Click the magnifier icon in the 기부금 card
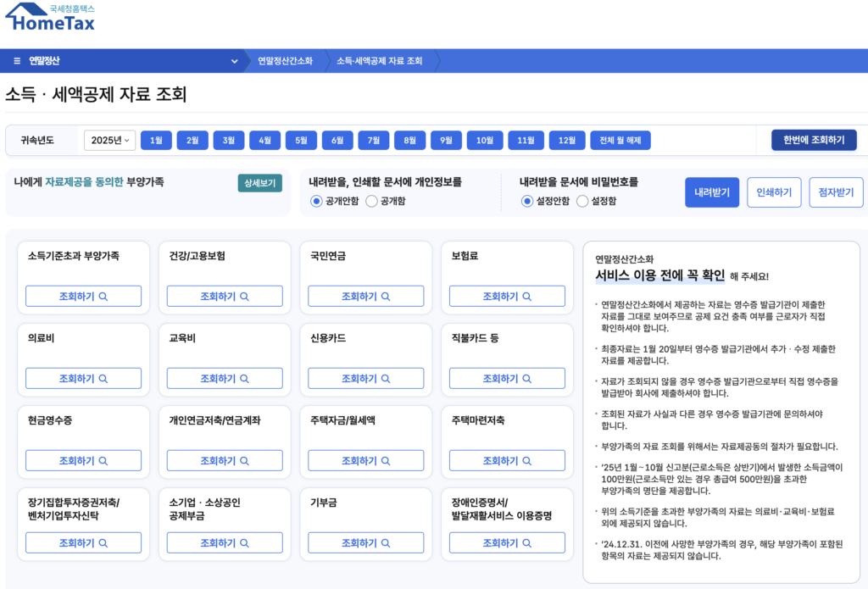The height and width of the screenshot is (589, 868). 386,543
